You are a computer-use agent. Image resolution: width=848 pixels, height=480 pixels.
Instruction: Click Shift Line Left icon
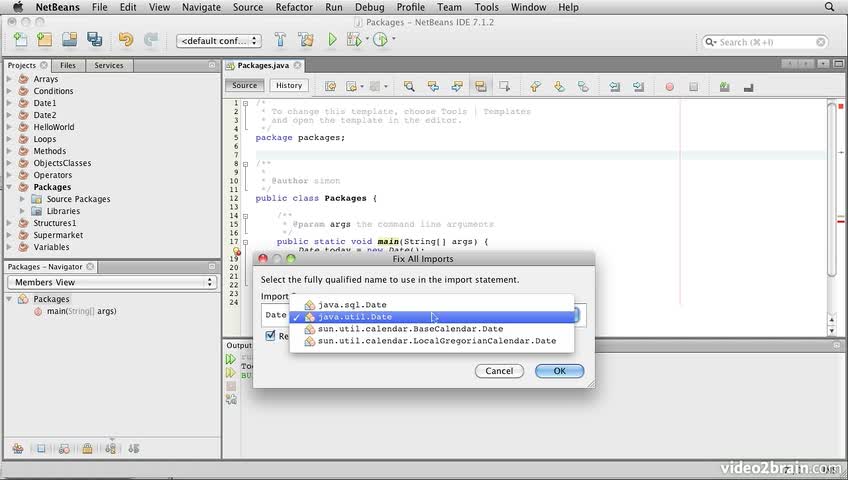coord(614,86)
